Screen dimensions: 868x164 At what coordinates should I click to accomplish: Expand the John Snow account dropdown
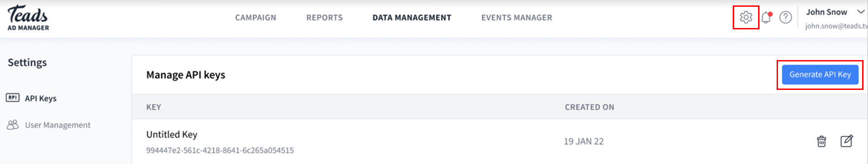(861, 12)
